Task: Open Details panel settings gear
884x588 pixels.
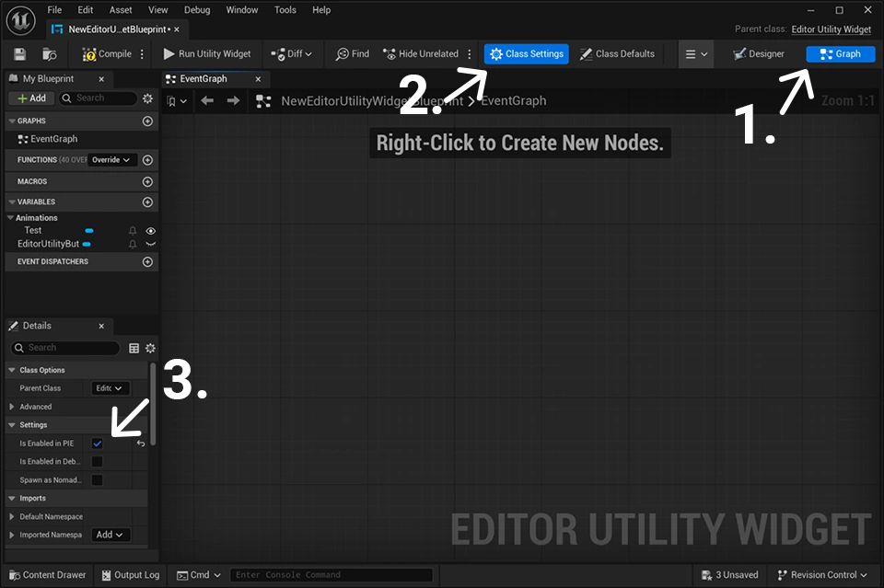Action: 150,349
